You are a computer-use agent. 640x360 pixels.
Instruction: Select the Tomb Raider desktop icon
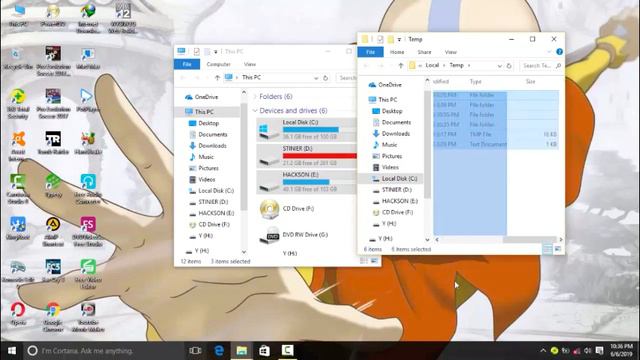pos(53,142)
